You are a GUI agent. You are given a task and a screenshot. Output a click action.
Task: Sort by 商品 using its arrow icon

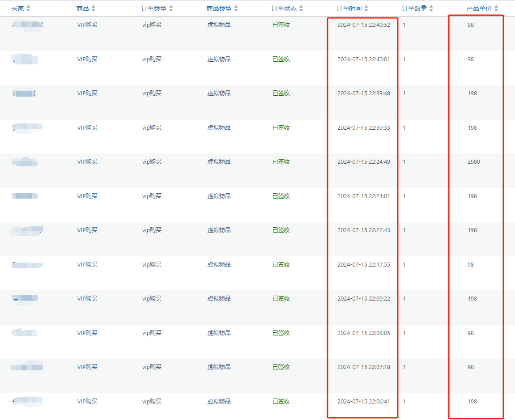tap(93, 8)
